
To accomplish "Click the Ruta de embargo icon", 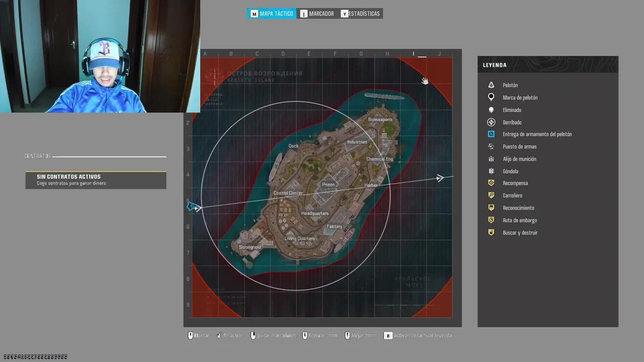I will point(491,220).
